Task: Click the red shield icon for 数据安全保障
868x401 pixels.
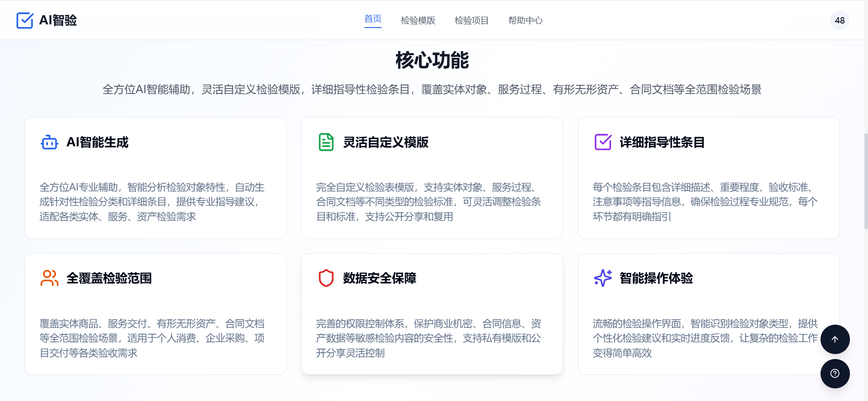Action: coord(326,278)
